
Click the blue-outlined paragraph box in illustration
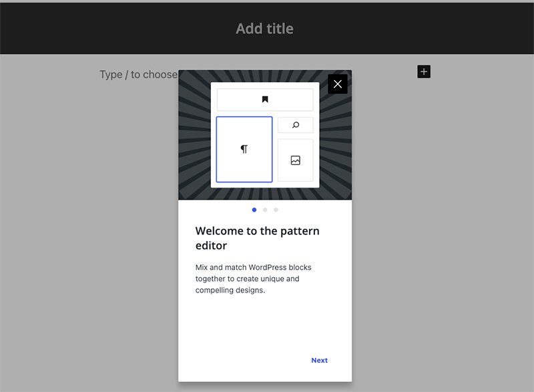tap(244, 150)
